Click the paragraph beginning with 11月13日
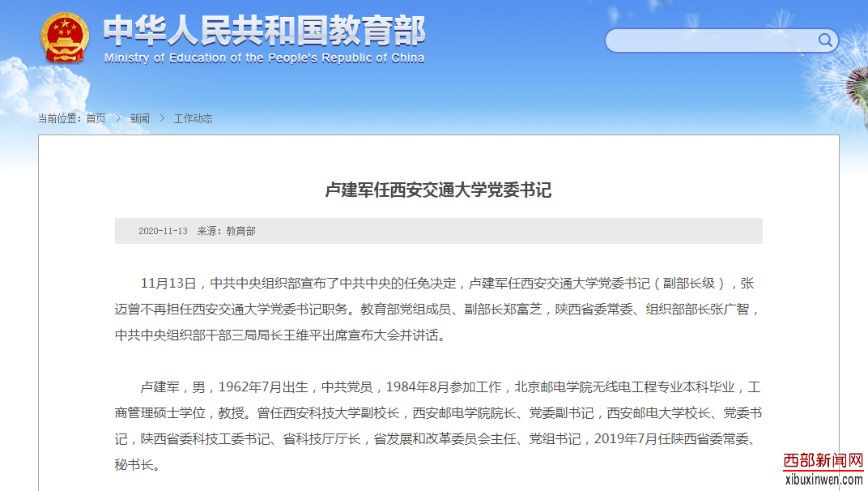This screenshot has width=868, height=491. (438, 309)
